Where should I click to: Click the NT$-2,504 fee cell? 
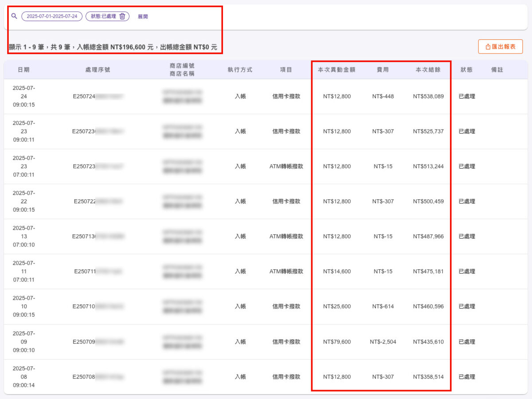pyautogui.click(x=383, y=342)
